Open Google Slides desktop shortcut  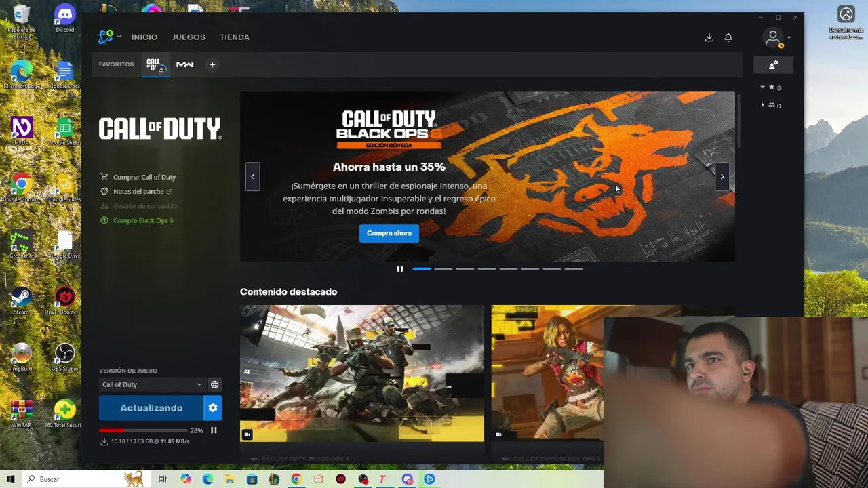[65, 188]
